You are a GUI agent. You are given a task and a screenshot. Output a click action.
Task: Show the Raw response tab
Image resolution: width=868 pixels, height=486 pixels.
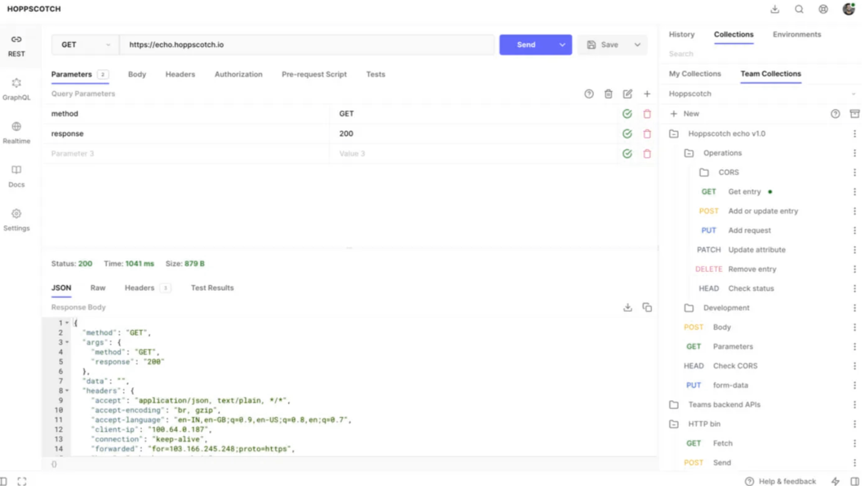[x=98, y=288]
